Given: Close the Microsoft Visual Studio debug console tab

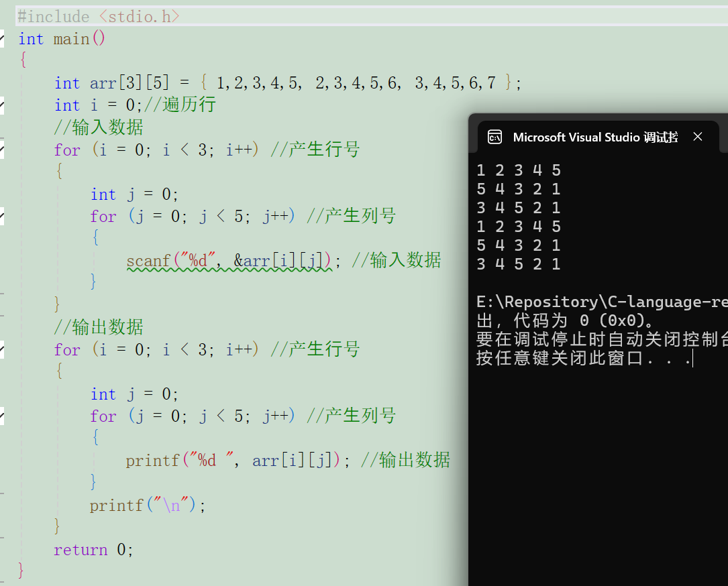Looking at the screenshot, I should pos(697,137).
